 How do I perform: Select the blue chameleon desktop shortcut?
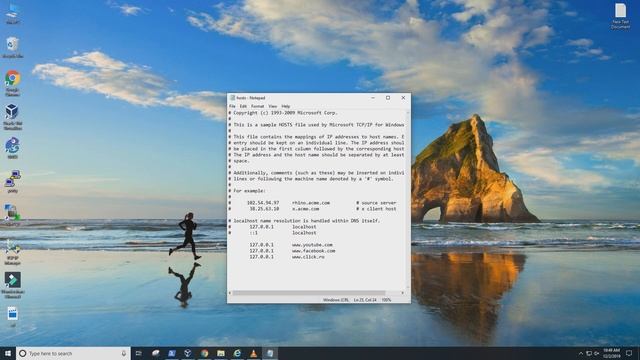click(x=12, y=148)
